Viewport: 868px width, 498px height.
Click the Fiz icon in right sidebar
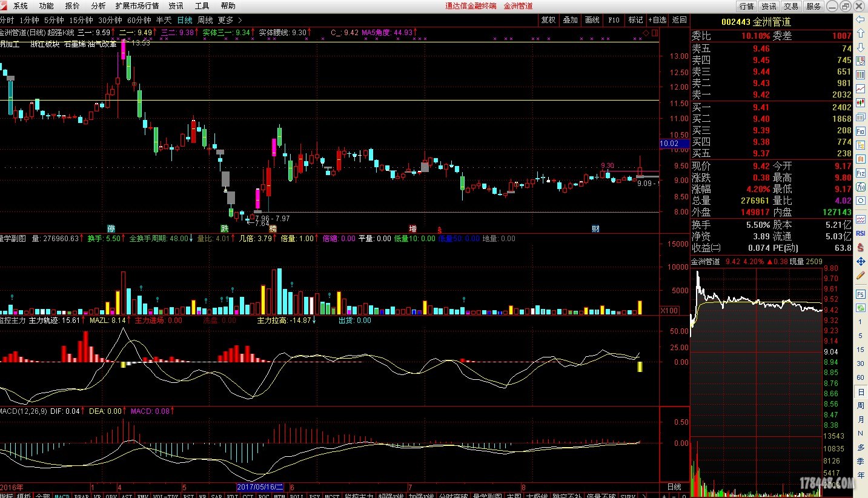pyautogui.click(x=860, y=173)
